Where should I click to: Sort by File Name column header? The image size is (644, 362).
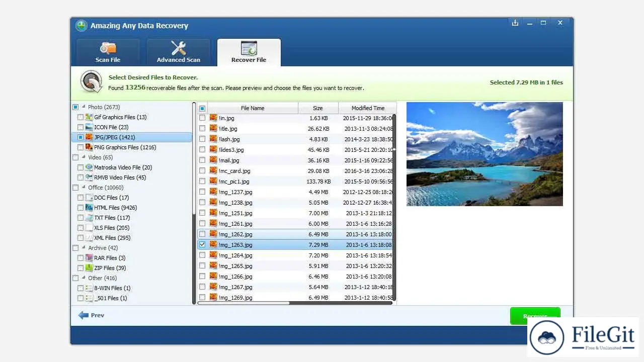click(x=253, y=108)
